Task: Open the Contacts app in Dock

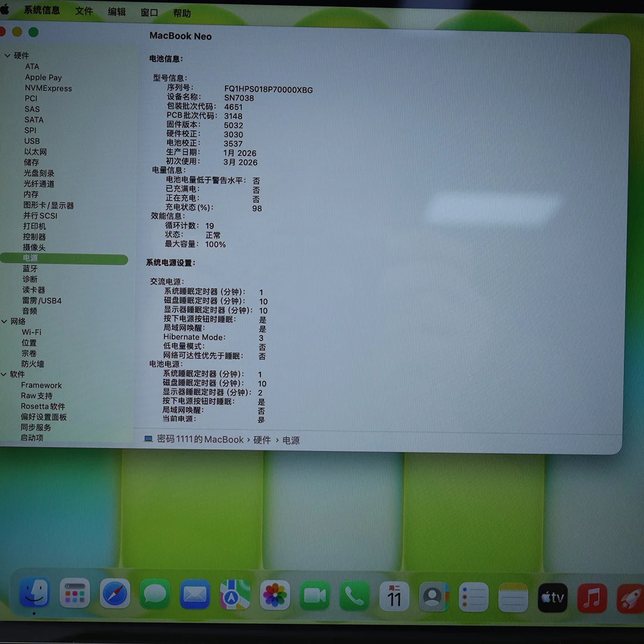Action: click(x=434, y=597)
